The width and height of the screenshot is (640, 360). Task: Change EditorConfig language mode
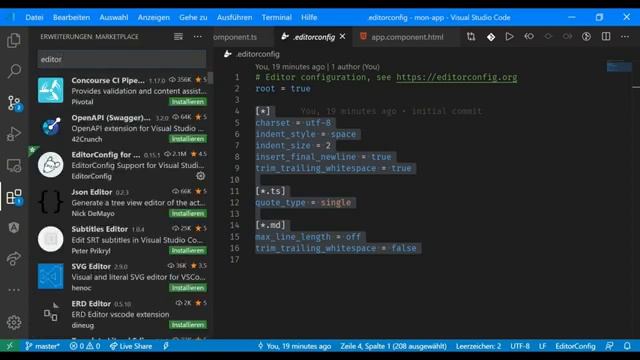pos(575,346)
